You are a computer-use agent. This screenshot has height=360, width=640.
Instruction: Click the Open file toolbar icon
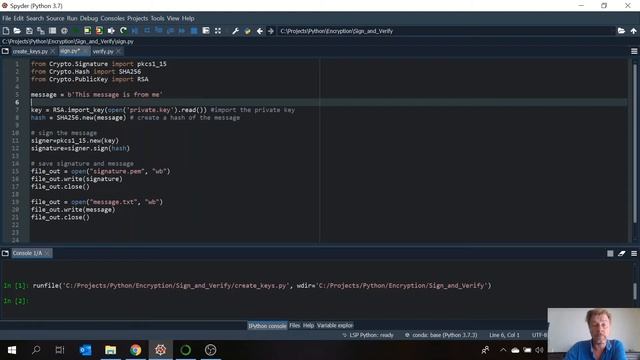(17, 31)
